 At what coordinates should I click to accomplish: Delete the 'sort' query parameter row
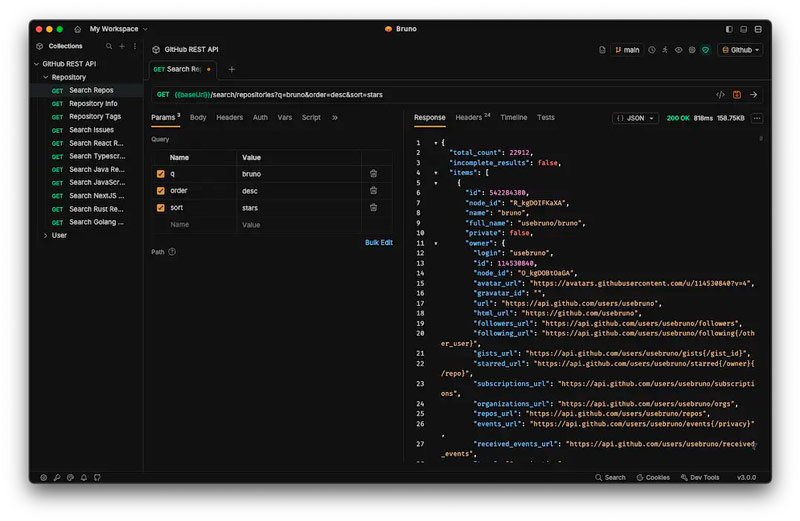pos(373,208)
